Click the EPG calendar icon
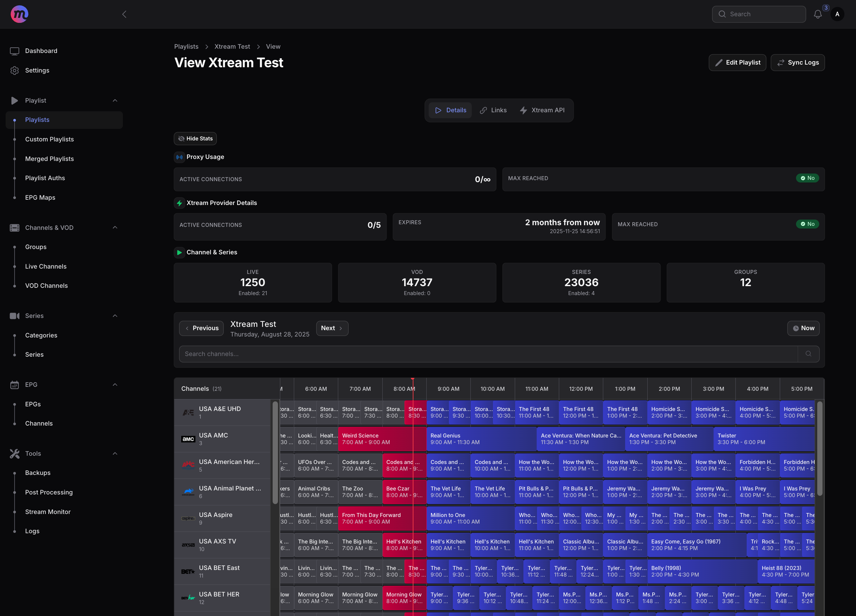Image resolution: width=856 pixels, height=616 pixels. [14, 385]
